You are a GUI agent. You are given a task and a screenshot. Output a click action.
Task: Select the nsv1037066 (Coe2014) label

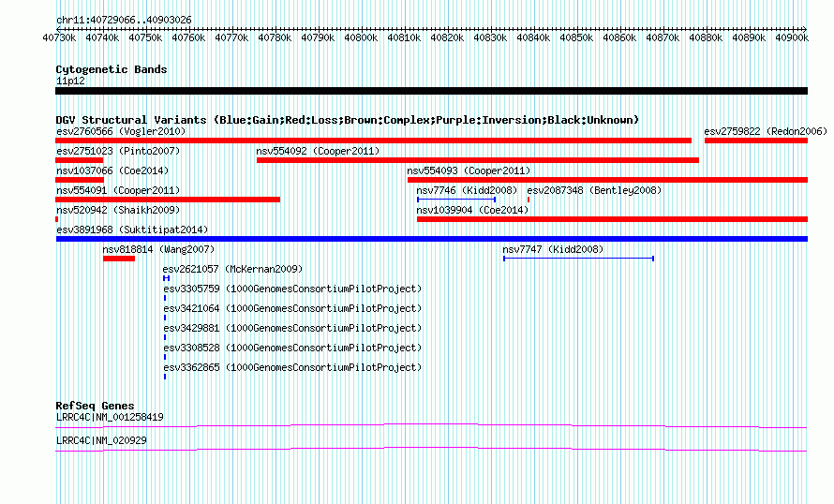pos(112,170)
